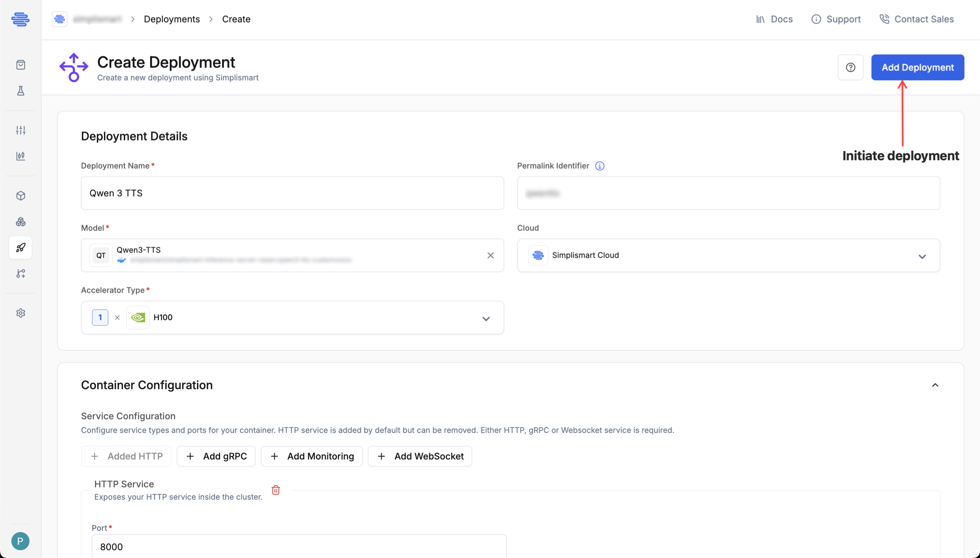Open the Model selection combo box

(292, 256)
